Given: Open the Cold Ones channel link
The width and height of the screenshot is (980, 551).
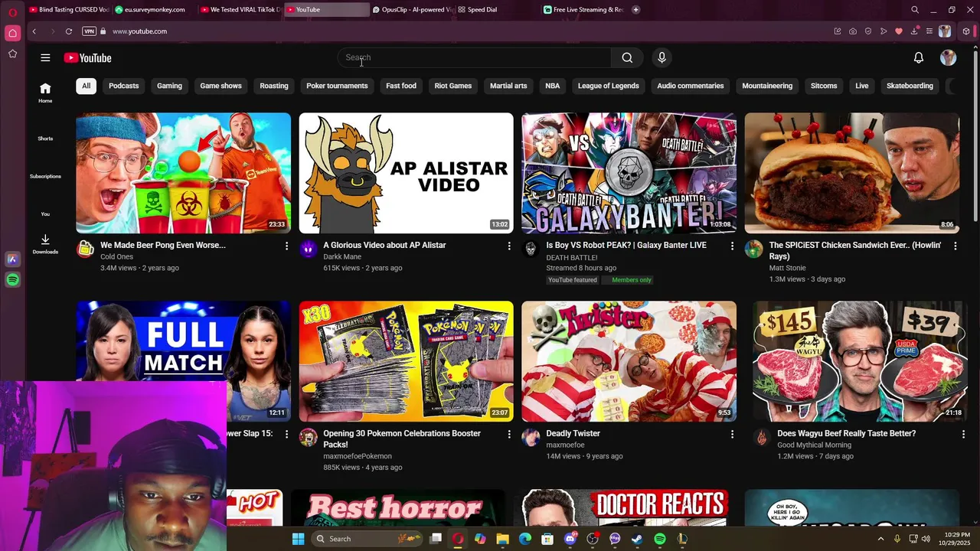Looking at the screenshot, I should 116,257.
